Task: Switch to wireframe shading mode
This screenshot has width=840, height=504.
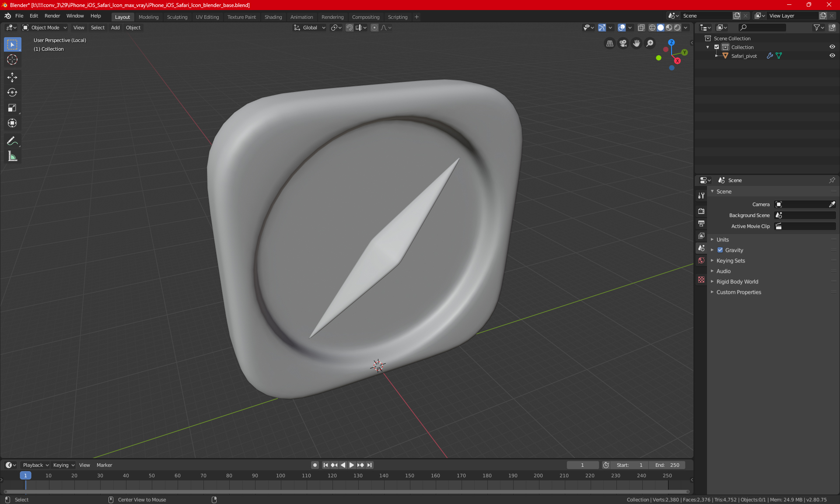Action: coord(652,28)
